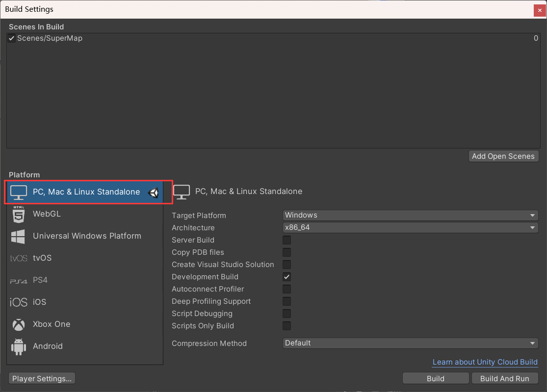The width and height of the screenshot is (547, 392).
Task: Click the monitor icon in the settings header
Action: click(182, 192)
